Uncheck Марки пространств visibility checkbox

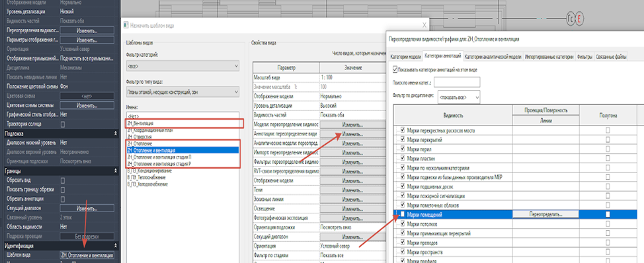click(x=403, y=252)
